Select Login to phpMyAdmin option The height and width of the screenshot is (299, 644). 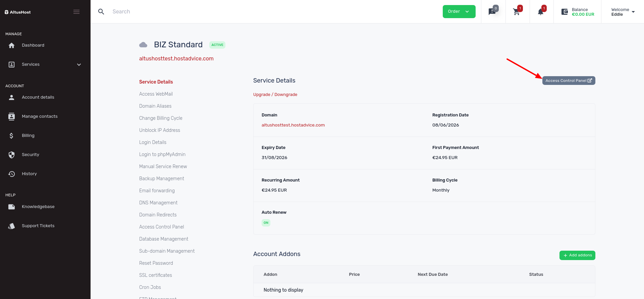(x=162, y=154)
